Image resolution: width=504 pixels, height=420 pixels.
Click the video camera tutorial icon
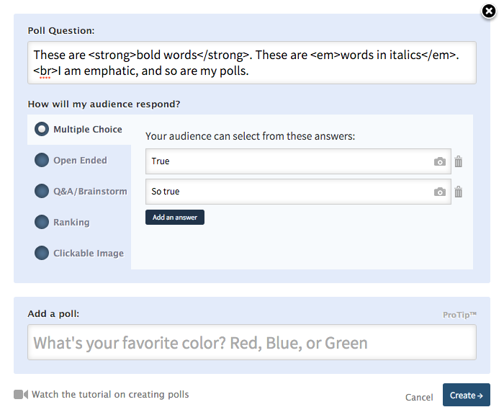point(21,394)
